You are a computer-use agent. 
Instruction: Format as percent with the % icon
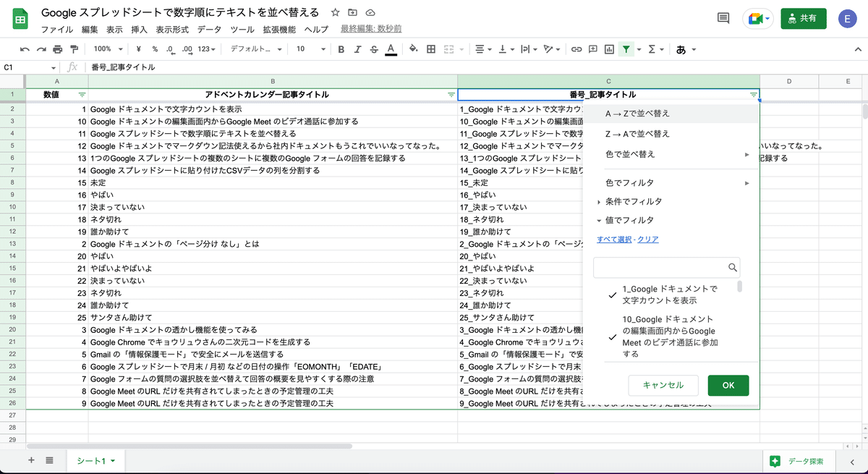(x=155, y=49)
